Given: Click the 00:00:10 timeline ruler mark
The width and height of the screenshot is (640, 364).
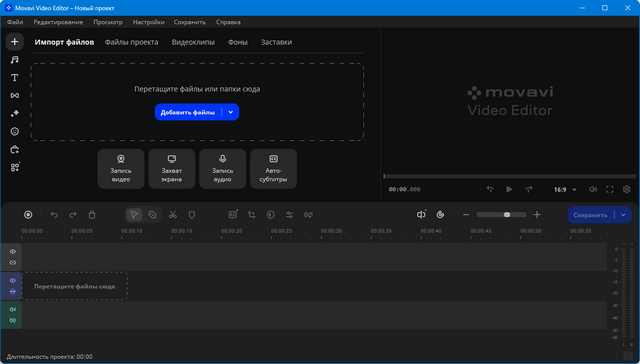Looking at the screenshot, I should (x=131, y=231).
